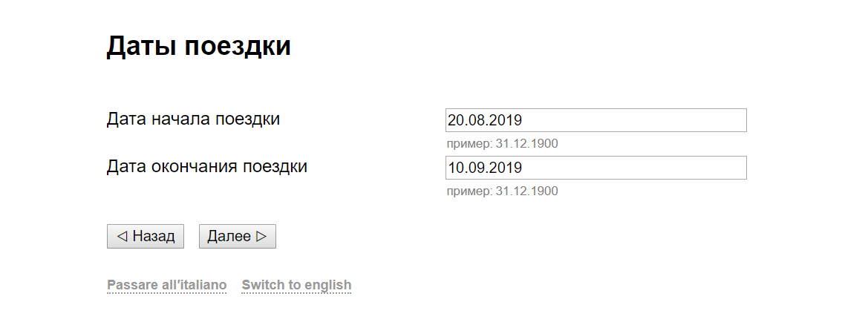Click the right triangle icon on Далее

point(261,237)
